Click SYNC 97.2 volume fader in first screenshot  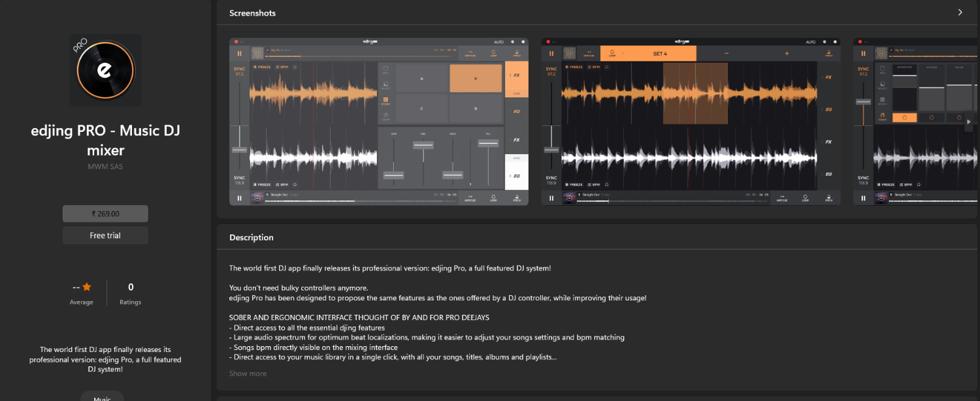(x=239, y=150)
